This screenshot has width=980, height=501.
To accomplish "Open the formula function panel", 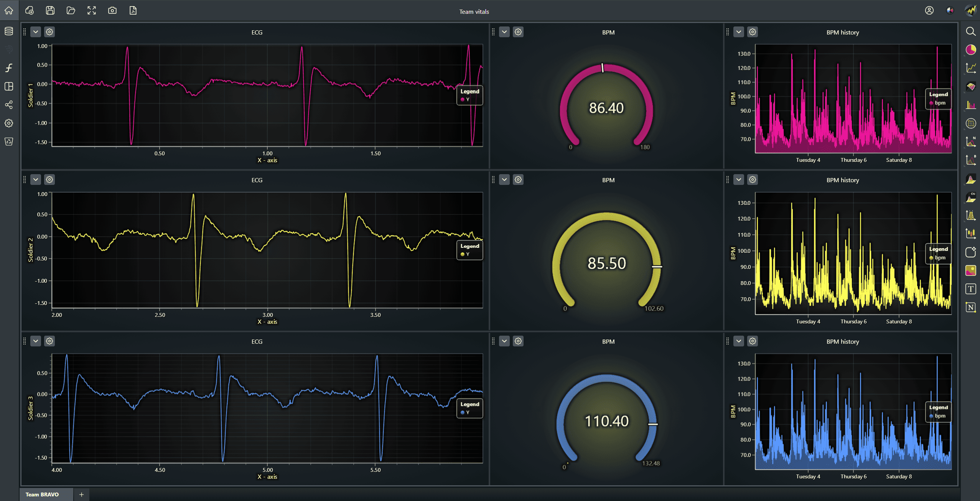I will pos(9,68).
